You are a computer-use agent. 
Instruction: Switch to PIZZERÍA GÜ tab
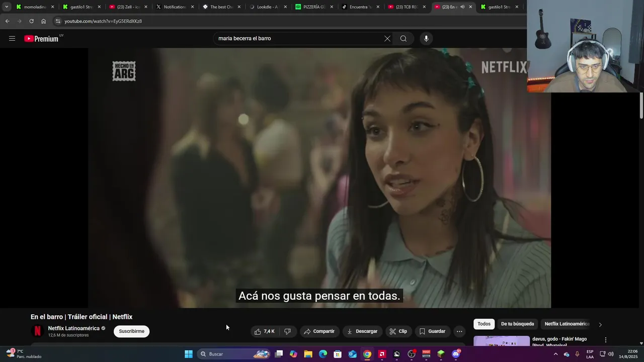[x=314, y=7]
